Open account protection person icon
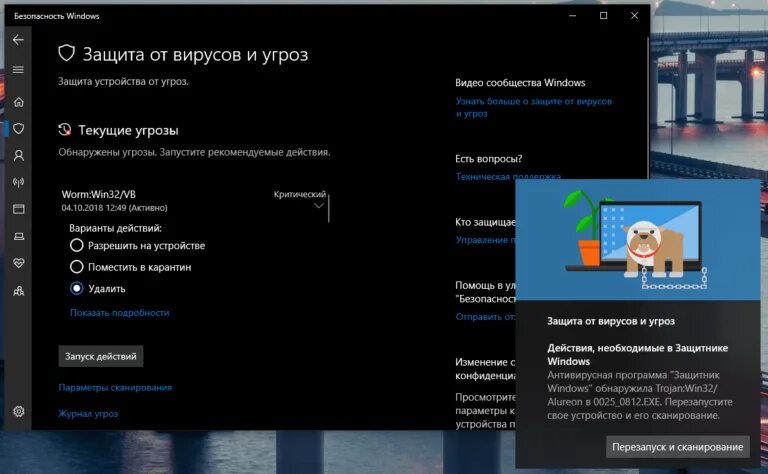 click(19, 156)
